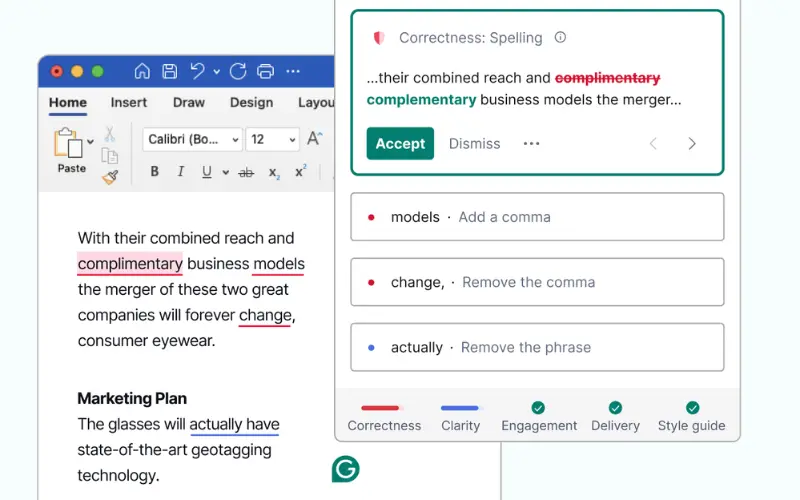Click the Cut scissors icon

point(110,134)
